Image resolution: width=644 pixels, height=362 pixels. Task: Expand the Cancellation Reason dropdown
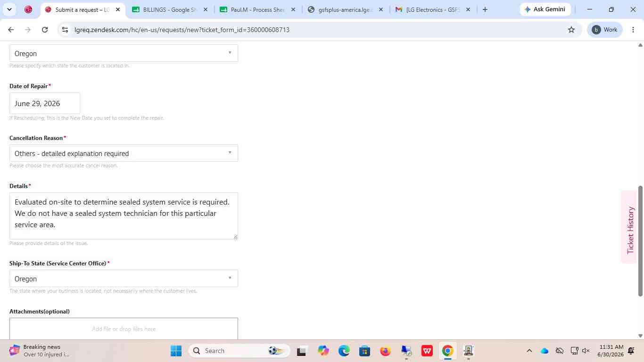124,153
